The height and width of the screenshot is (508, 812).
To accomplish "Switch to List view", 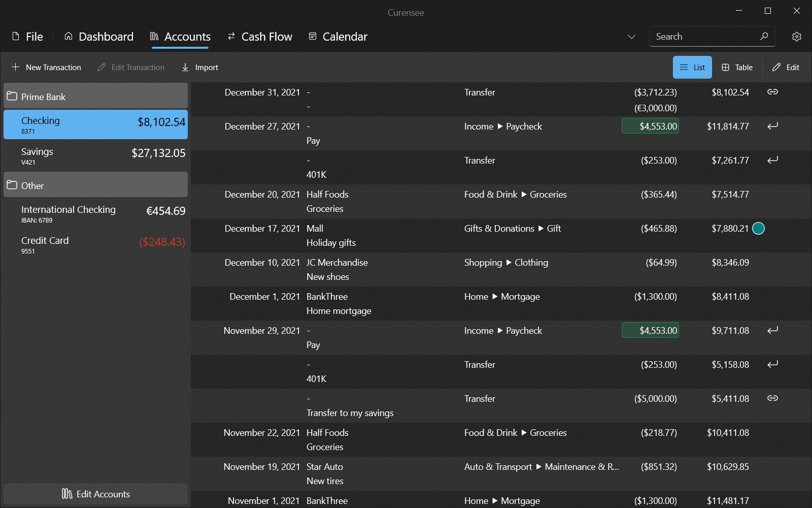I will click(x=692, y=68).
